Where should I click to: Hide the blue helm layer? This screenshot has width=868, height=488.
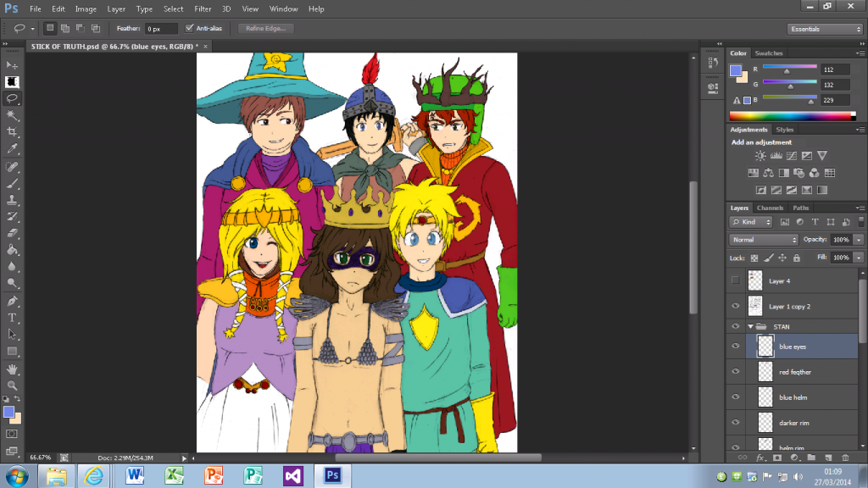click(x=735, y=397)
